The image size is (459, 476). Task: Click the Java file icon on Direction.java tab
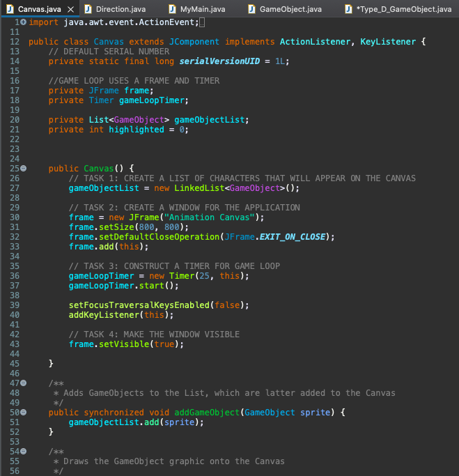pos(88,9)
